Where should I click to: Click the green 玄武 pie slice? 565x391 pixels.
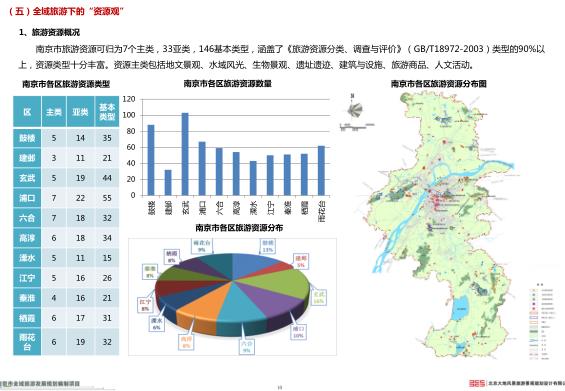click(277, 283)
